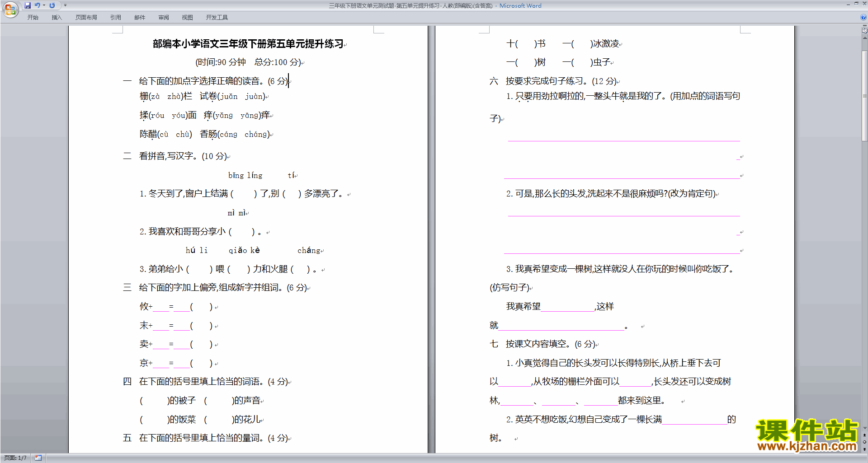This screenshot has height=463, width=868.
Task: Open the 开发工具 tab
Action: [217, 17]
